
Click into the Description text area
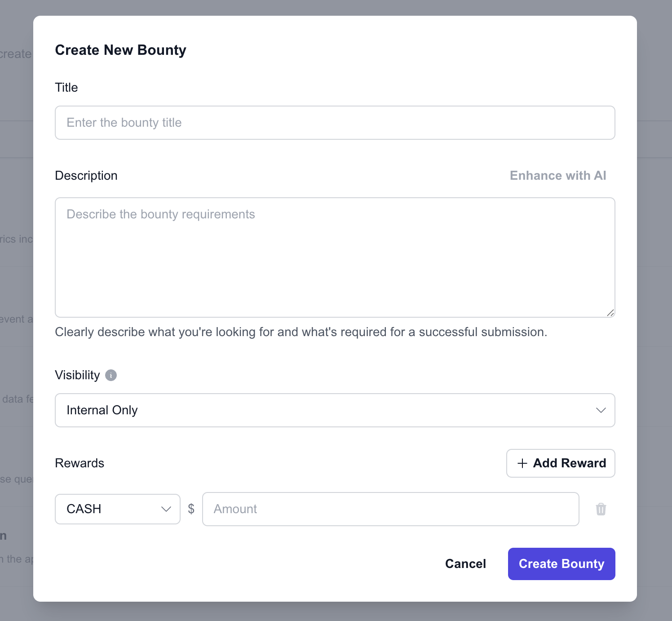[x=335, y=257]
